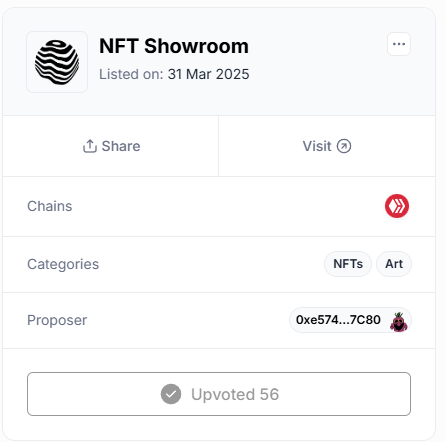
Task: Click the Chains row label
Action: click(x=50, y=206)
